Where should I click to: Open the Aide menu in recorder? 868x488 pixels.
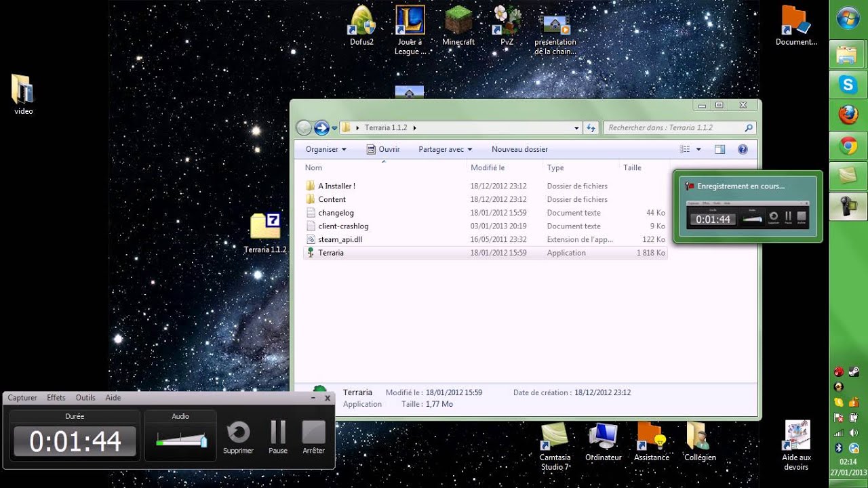(113, 398)
